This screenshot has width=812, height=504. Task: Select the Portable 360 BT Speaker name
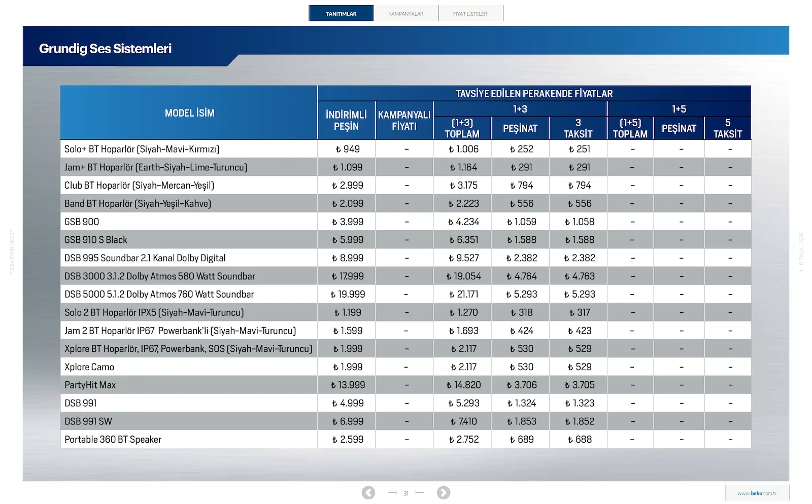(113, 440)
